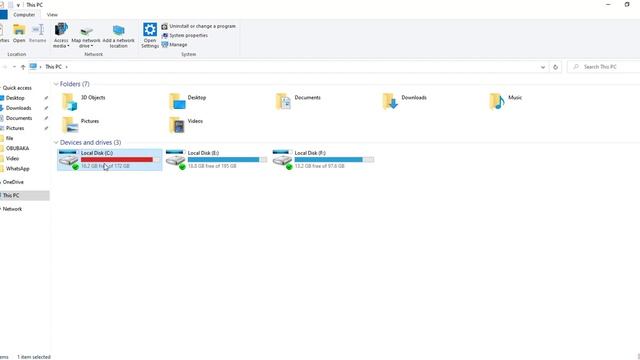
Task: Open the blue File tab
Action: tap(4, 15)
